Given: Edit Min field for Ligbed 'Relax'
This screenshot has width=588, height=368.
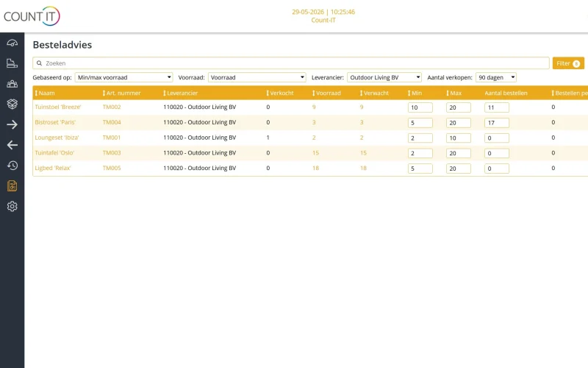Looking at the screenshot, I should (420, 169).
